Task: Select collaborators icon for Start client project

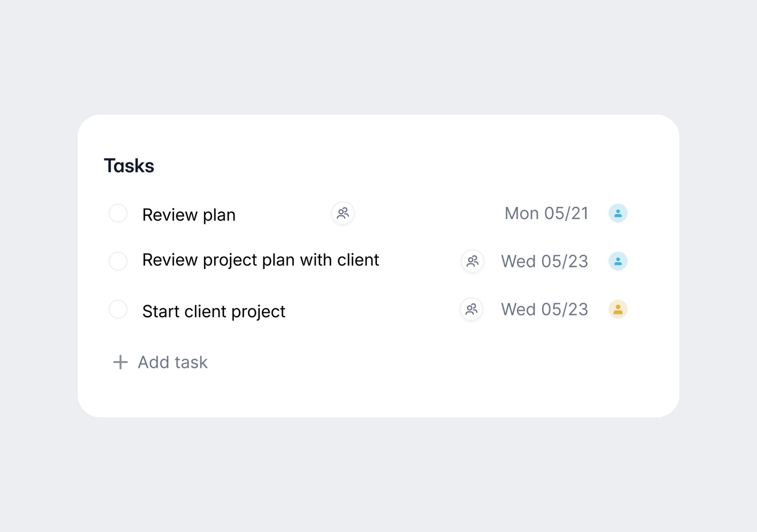Action: [471, 309]
